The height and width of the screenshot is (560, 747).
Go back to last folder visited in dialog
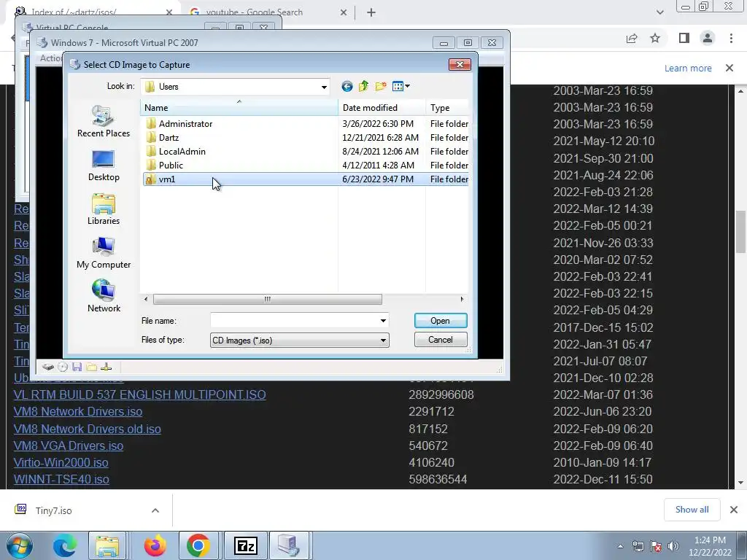pos(347,86)
